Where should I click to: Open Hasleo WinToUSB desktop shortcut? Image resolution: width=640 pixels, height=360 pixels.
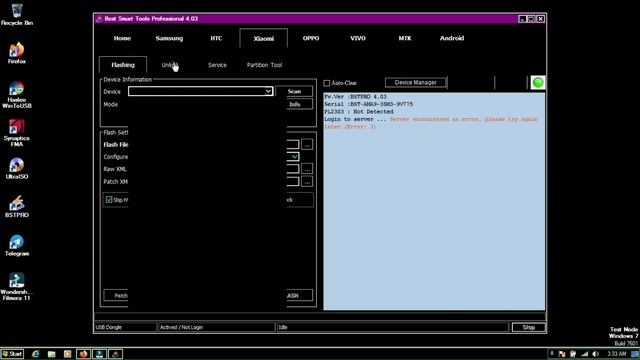point(17,94)
